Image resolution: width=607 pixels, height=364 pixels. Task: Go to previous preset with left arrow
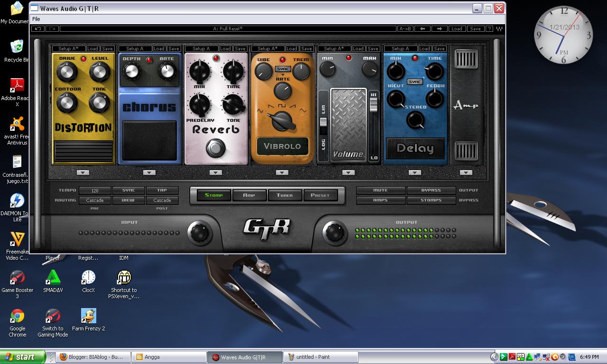423,29
